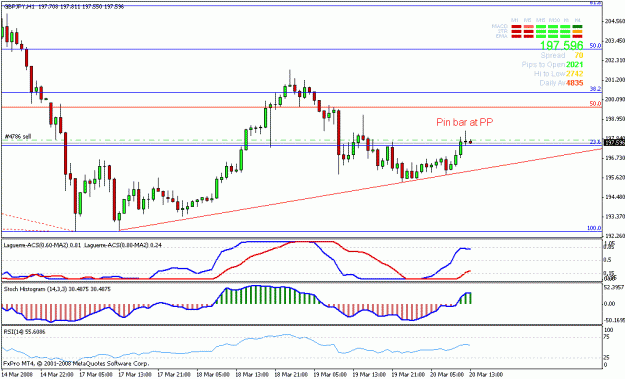The height and width of the screenshot is (379, 625).
Task: Select the 'Pin bar at PP' annotation
Action: pos(464,122)
